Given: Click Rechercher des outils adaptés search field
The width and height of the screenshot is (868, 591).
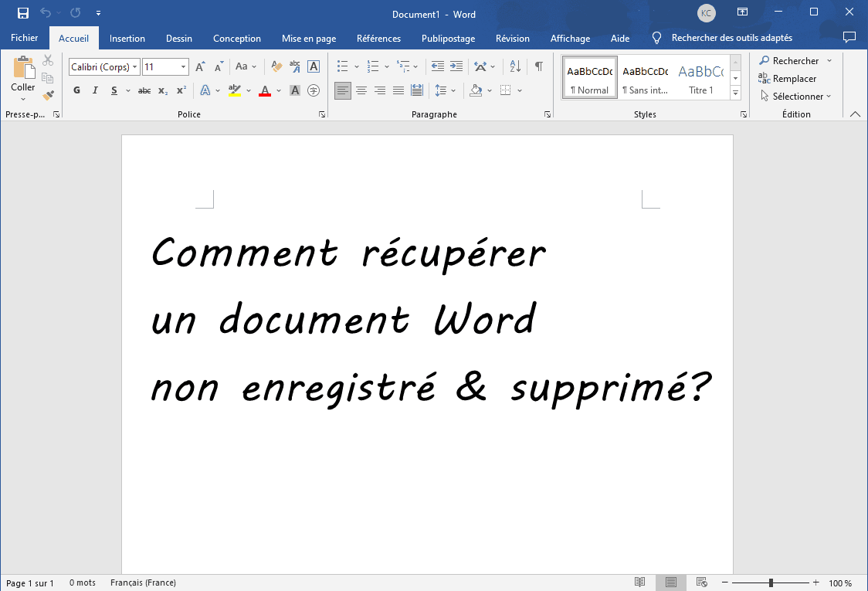Looking at the screenshot, I should pos(732,38).
